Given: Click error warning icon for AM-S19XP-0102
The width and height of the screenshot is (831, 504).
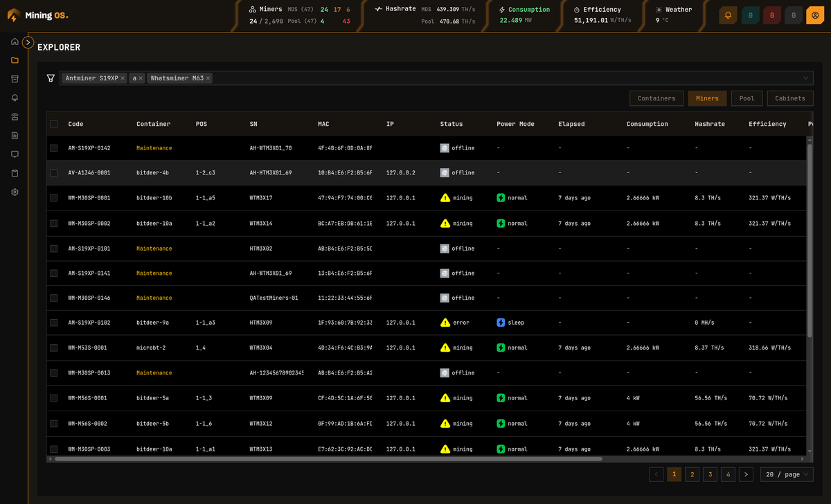Looking at the screenshot, I should (x=445, y=323).
